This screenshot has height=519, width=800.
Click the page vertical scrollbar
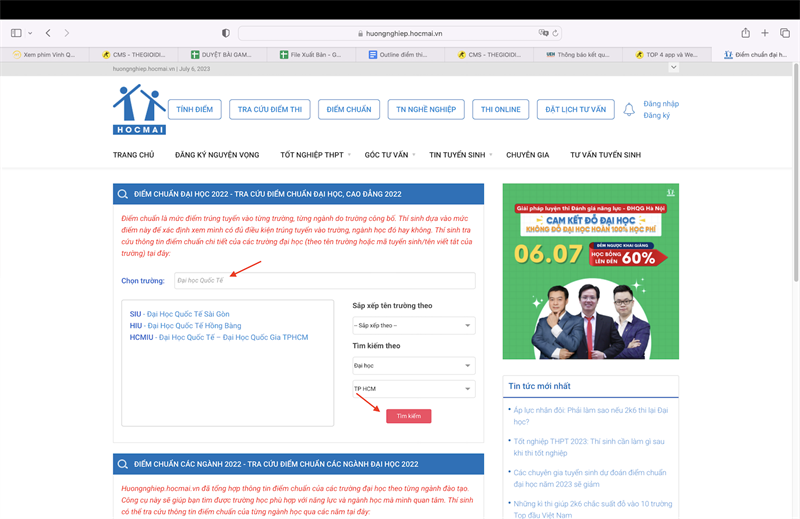(x=796, y=174)
